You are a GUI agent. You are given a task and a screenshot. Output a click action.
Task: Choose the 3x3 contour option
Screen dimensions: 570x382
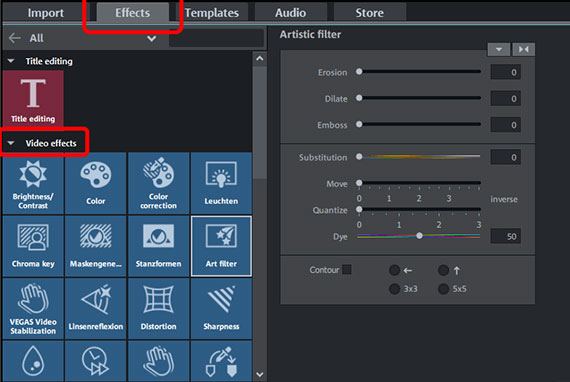coord(394,289)
